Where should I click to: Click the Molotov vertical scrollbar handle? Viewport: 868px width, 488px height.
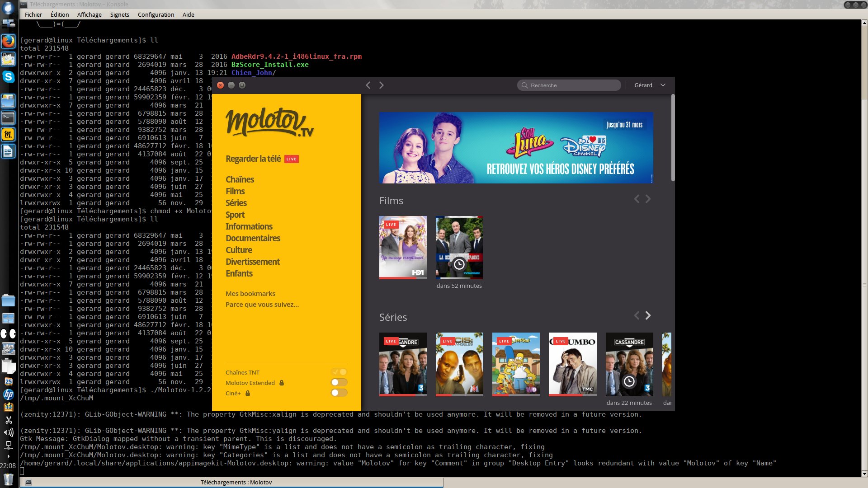pos(673,138)
